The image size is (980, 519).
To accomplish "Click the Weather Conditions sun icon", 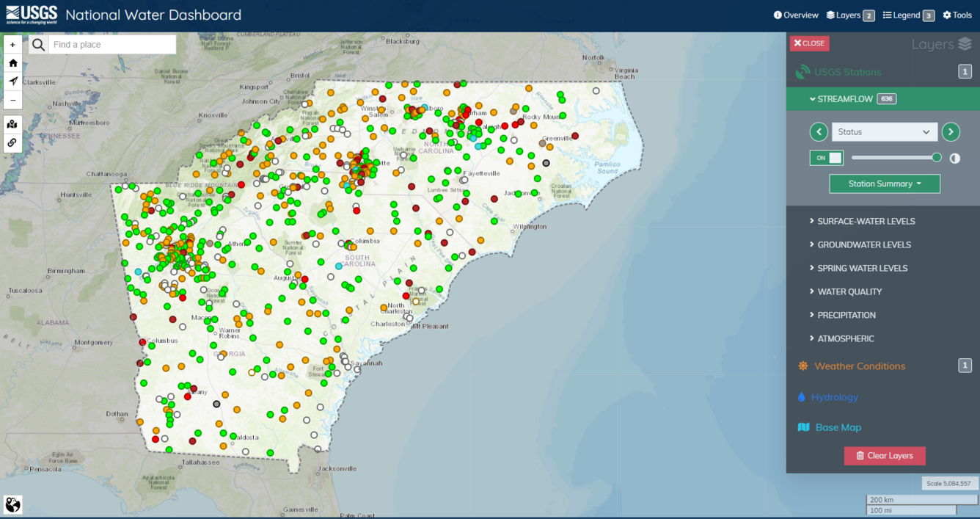I will point(803,366).
